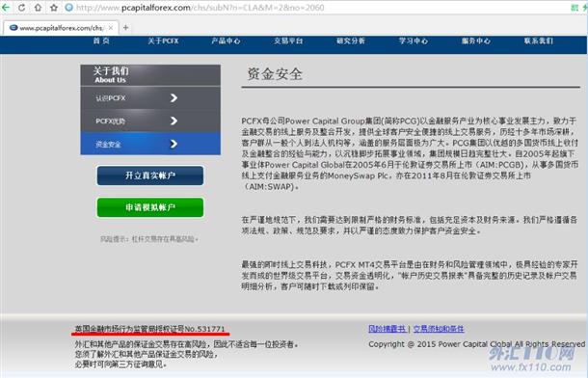Expand PCFX优势 sidebar chevron
This screenshot has width=588, height=378.
coord(174,121)
